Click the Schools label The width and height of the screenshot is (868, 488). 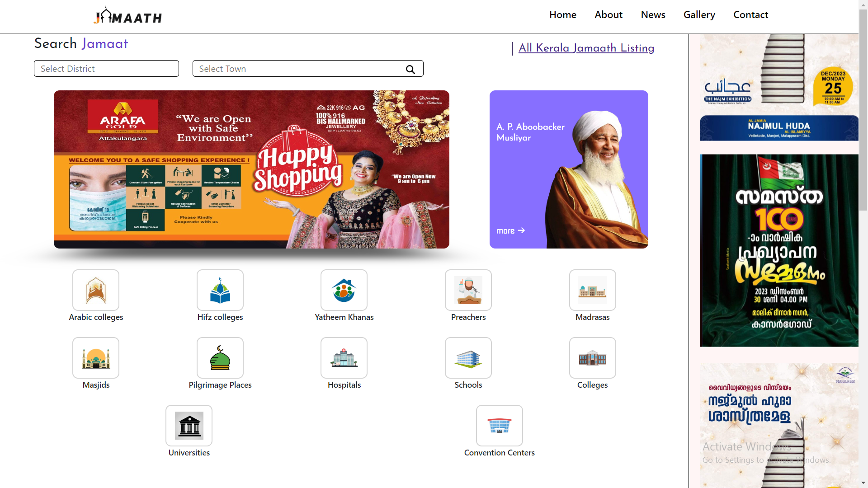[x=468, y=385]
